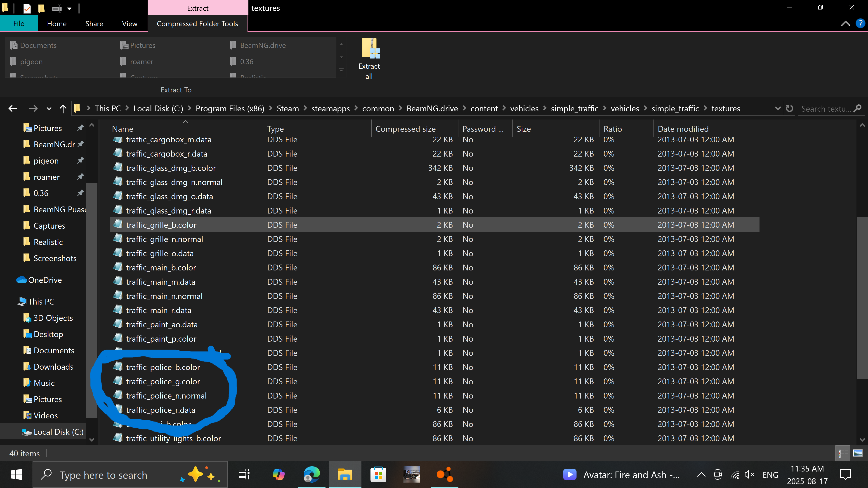
Task: Expand the Extract To destinations gallery
Action: [341, 70]
